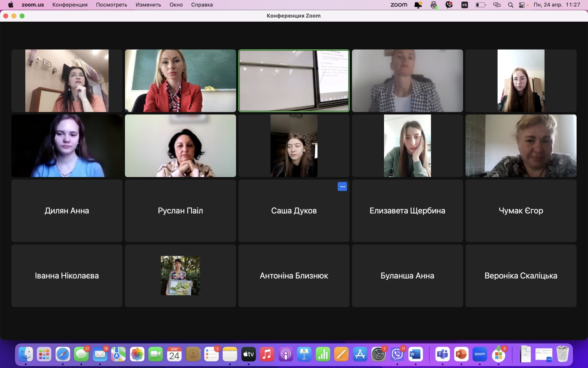Open the Photos app in Dock
The width and height of the screenshot is (588, 368).
click(x=137, y=354)
